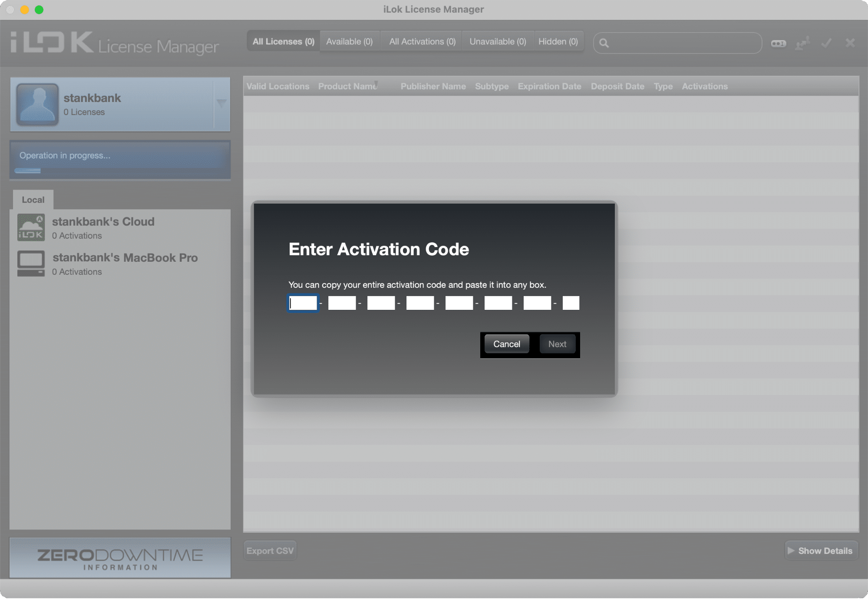
Task: Click the operation progress bar
Action: [x=28, y=171]
